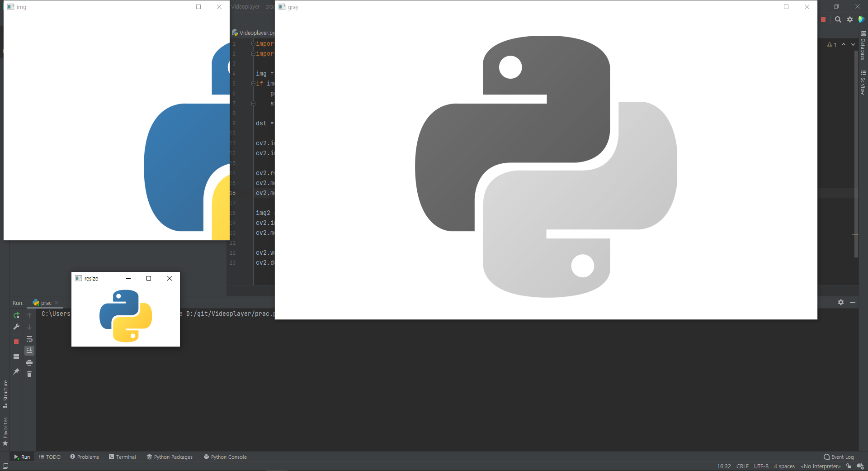The height and width of the screenshot is (471, 868).
Task: Go to previous highlighted problem
Action: pos(844,44)
